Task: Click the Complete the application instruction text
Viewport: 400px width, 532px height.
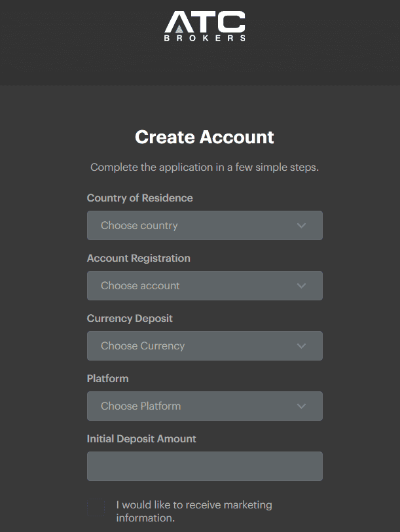Action: pos(204,168)
